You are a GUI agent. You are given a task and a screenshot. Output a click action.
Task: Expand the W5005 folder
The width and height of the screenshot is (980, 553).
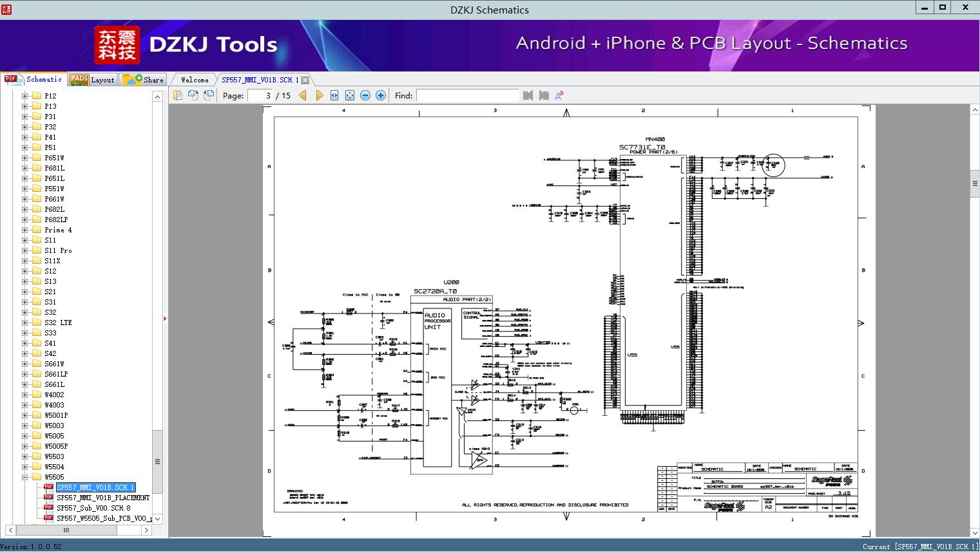[x=24, y=436]
